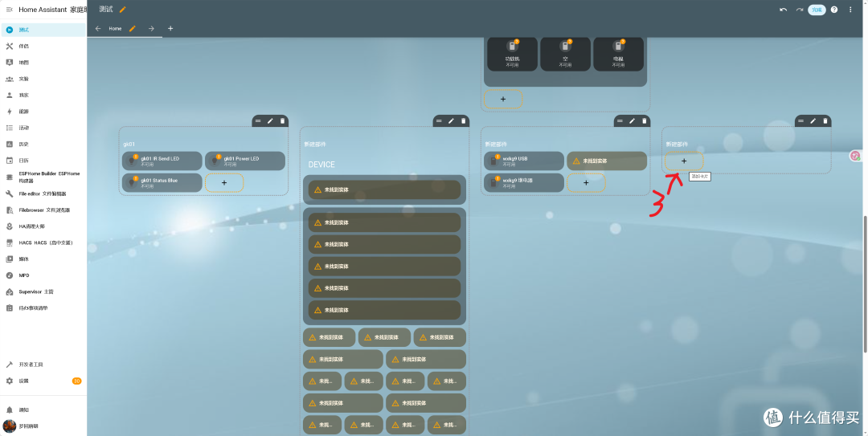Move the Home view left with the back arrow
The width and height of the screenshot is (868, 436).
[98, 28]
